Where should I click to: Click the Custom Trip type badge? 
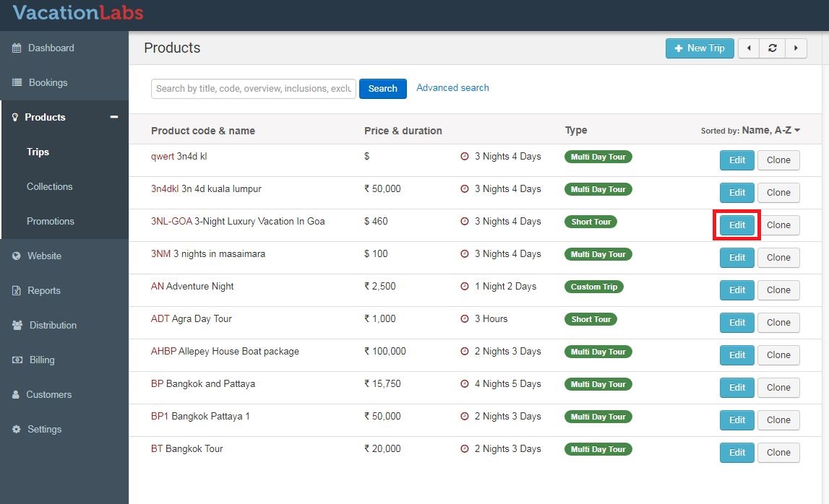click(593, 287)
